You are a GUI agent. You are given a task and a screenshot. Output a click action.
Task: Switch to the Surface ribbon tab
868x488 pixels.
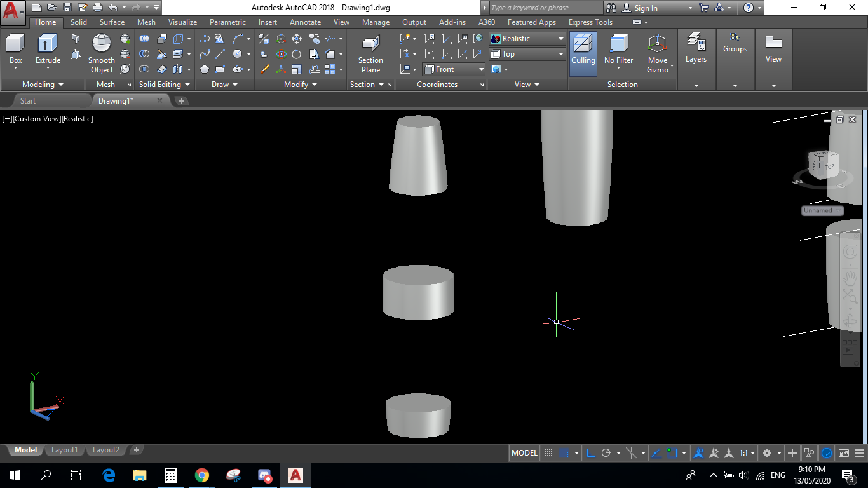click(x=112, y=22)
